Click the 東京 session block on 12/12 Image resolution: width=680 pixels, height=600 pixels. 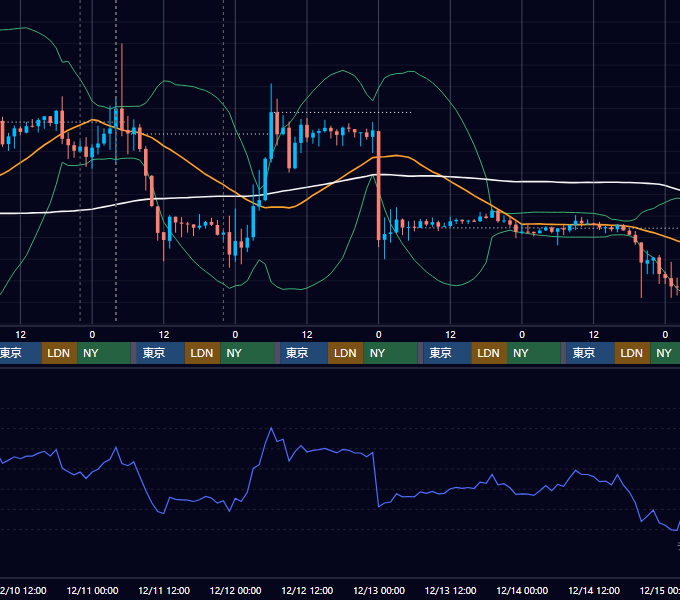click(304, 353)
